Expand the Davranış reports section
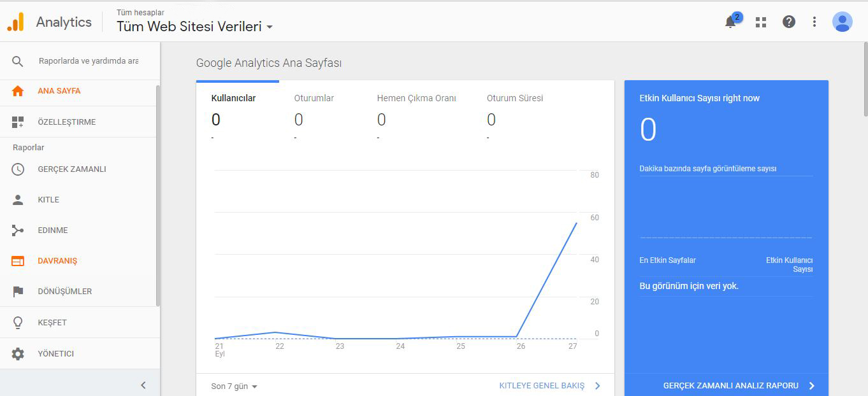This screenshot has width=868, height=396. 57,261
